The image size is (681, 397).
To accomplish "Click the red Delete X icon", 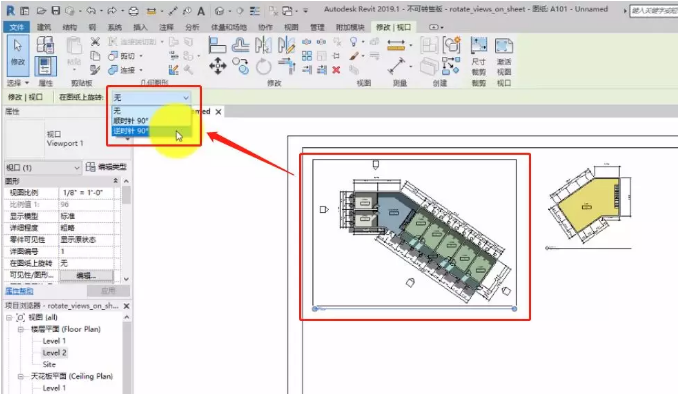I will point(336,69).
